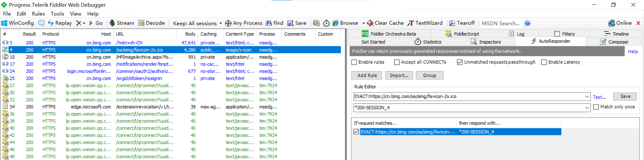644x160 pixels.
Task: Click the comment speech bubble icon
Action: coord(42,23)
